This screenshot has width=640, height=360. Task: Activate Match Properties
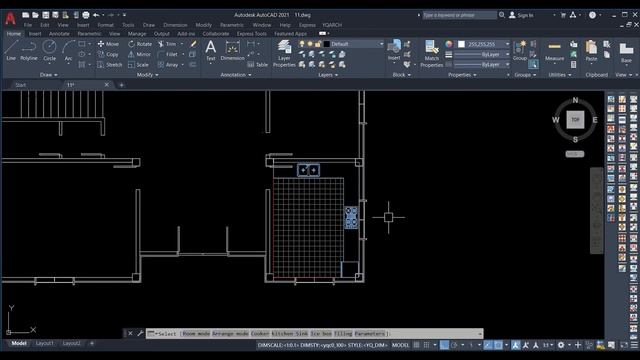tap(431, 54)
